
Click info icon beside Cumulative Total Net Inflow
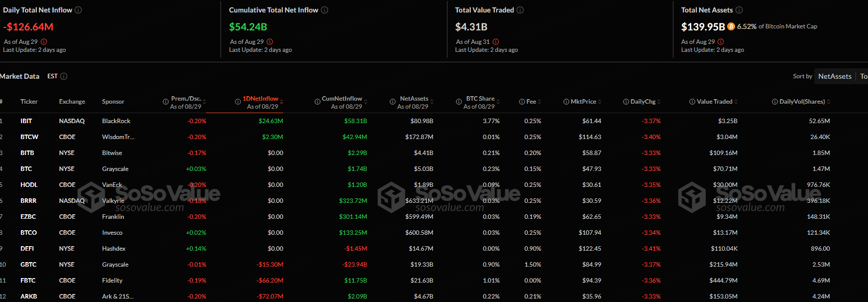click(x=325, y=10)
